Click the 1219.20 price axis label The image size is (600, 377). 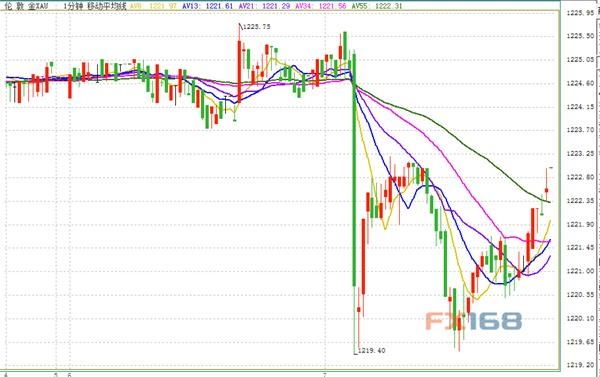point(580,365)
